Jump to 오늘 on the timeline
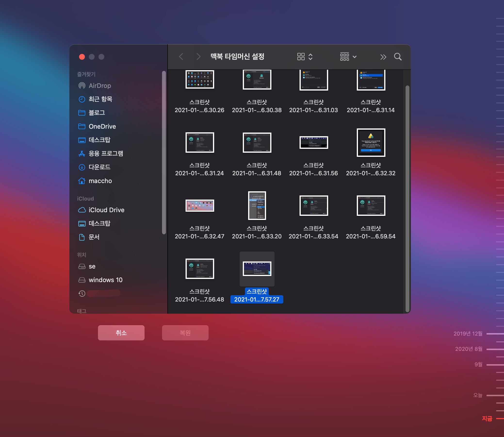The width and height of the screenshot is (504, 437). pyautogui.click(x=478, y=395)
